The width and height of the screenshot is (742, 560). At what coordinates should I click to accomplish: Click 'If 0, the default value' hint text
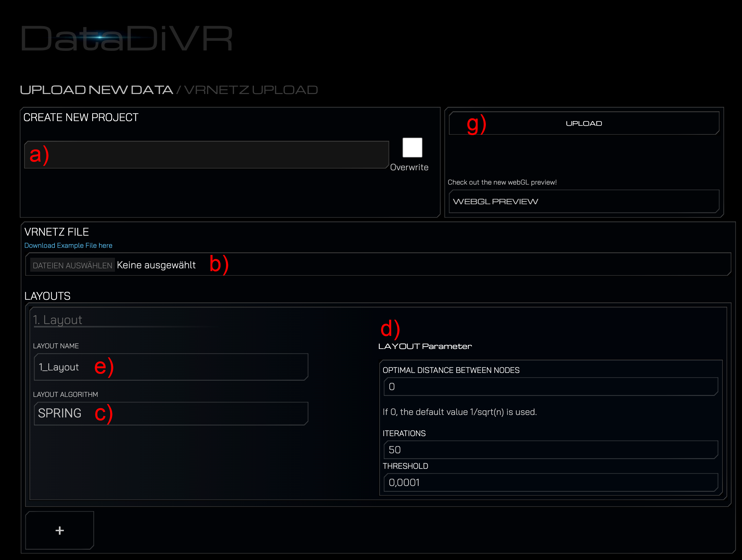coord(459,412)
